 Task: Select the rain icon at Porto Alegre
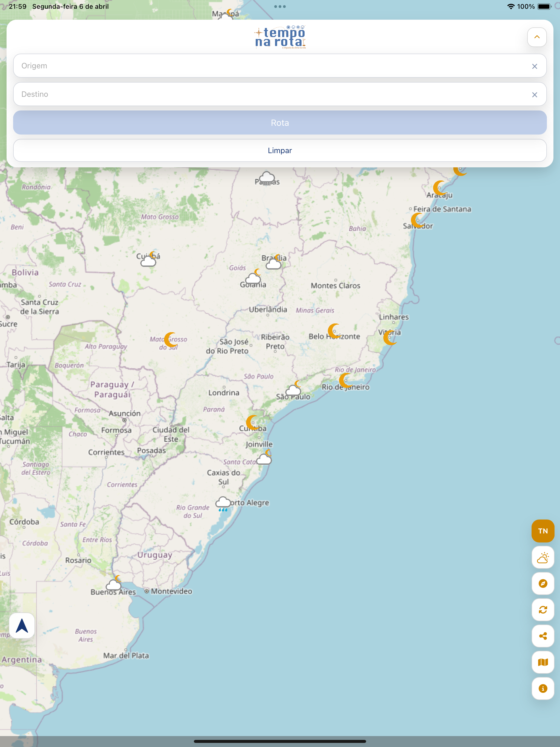point(223,504)
